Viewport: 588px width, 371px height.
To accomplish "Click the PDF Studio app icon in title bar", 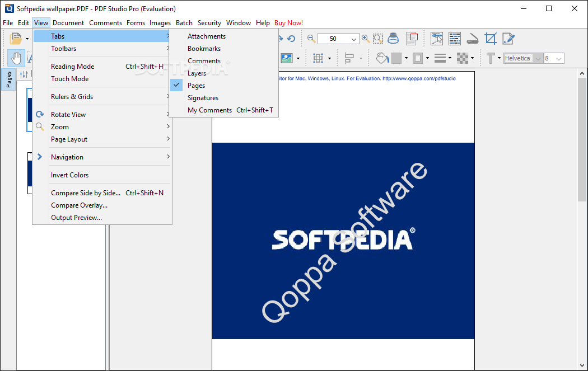I will 9,8.
